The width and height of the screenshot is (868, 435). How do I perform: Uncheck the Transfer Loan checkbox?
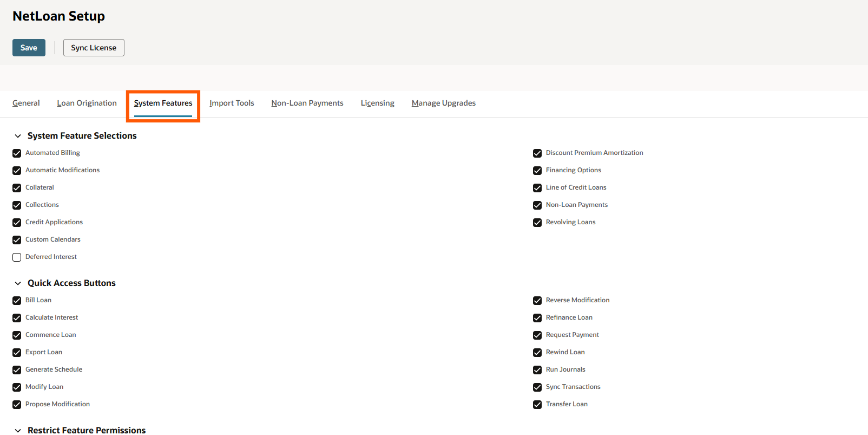537,405
